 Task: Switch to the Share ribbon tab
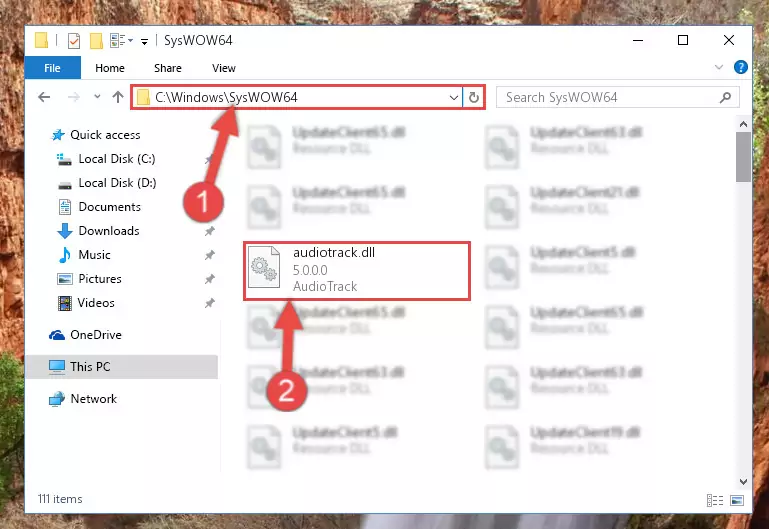tap(168, 68)
